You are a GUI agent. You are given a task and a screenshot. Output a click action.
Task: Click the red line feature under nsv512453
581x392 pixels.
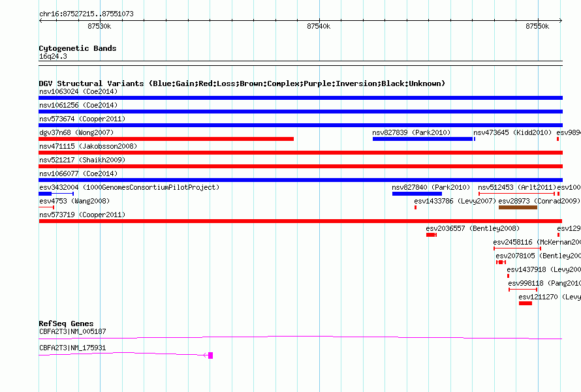pyautogui.click(x=516, y=194)
